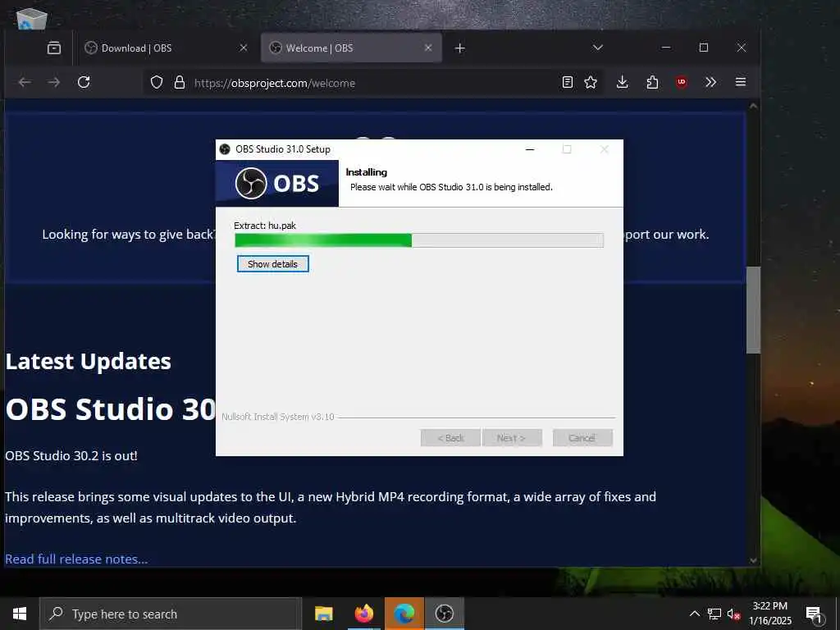Toggle reader view icon

568,83
